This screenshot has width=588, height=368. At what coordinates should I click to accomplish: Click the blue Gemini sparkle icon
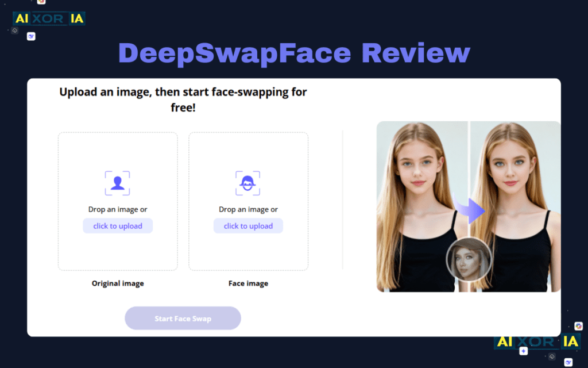(x=523, y=351)
